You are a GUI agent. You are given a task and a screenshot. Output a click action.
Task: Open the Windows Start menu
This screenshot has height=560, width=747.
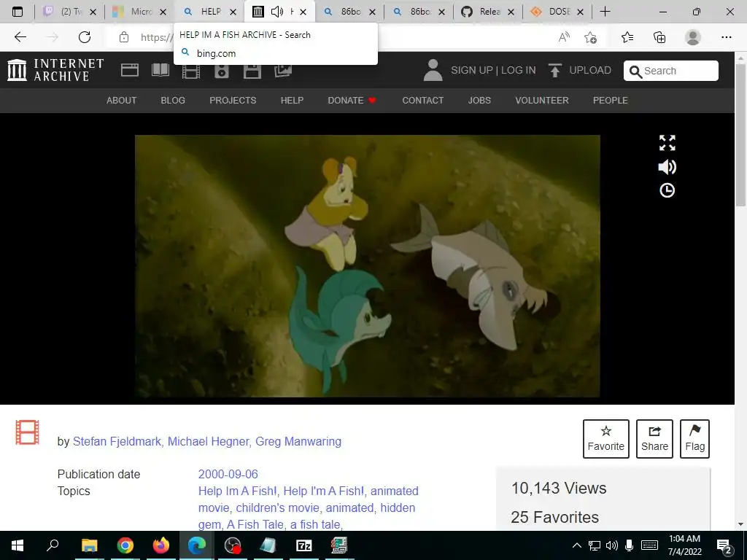[18, 545]
